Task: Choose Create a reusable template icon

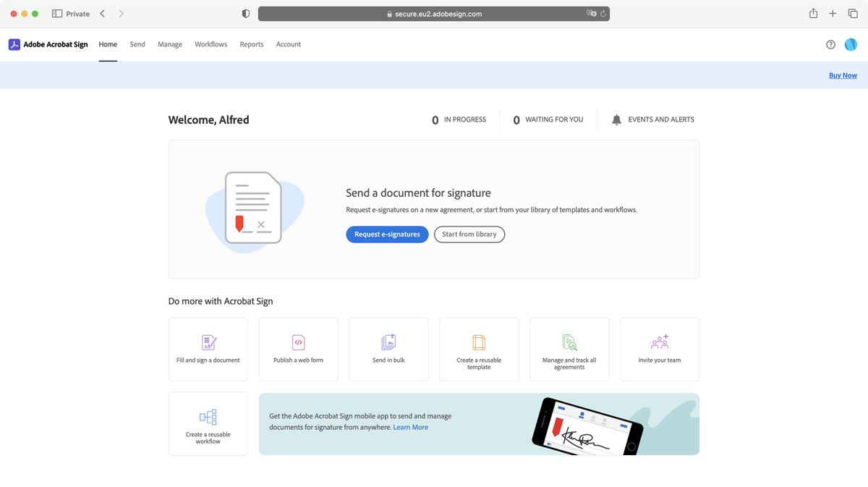Action: point(479,342)
